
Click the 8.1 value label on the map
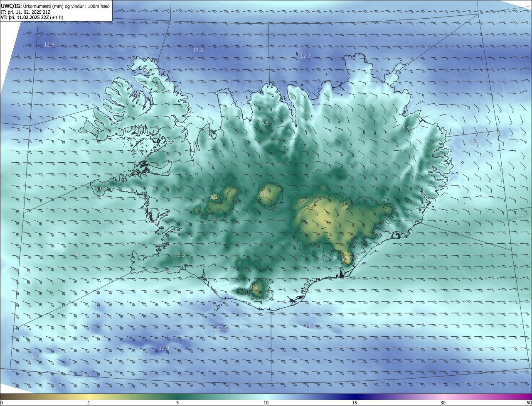[79, 254]
